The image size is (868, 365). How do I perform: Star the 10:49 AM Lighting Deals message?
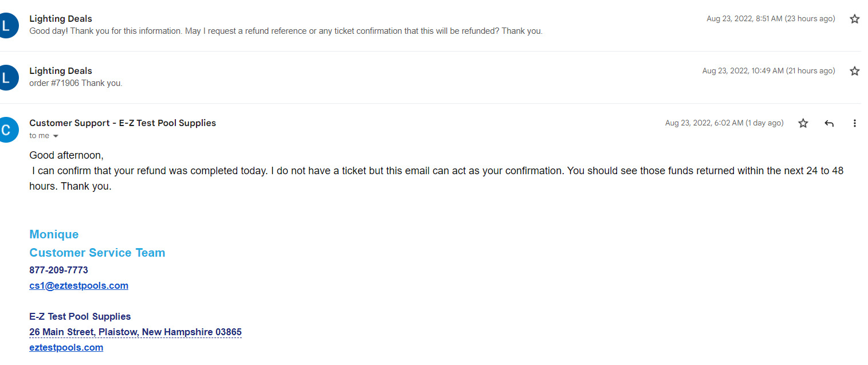(x=854, y=71)
